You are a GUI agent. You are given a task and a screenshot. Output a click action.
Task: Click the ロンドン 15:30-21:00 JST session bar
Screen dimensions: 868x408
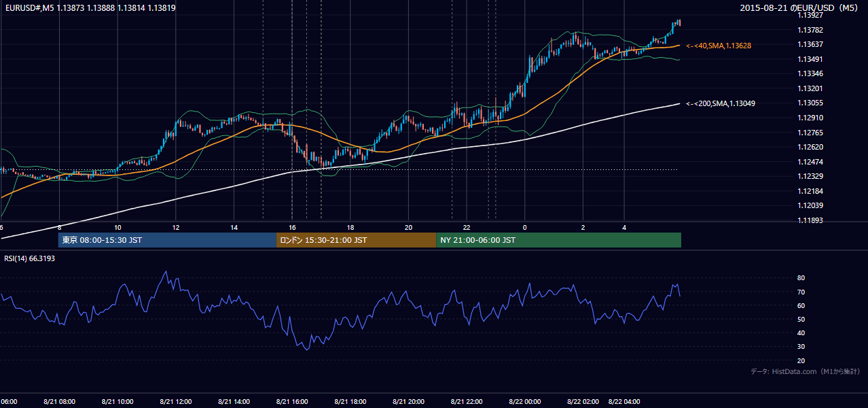356,240
